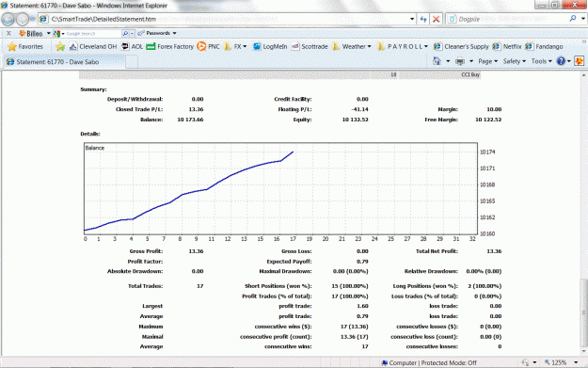Open the address bar history dropdown
Viewport: 588px width, 368px height.
[x=412, y=19]
